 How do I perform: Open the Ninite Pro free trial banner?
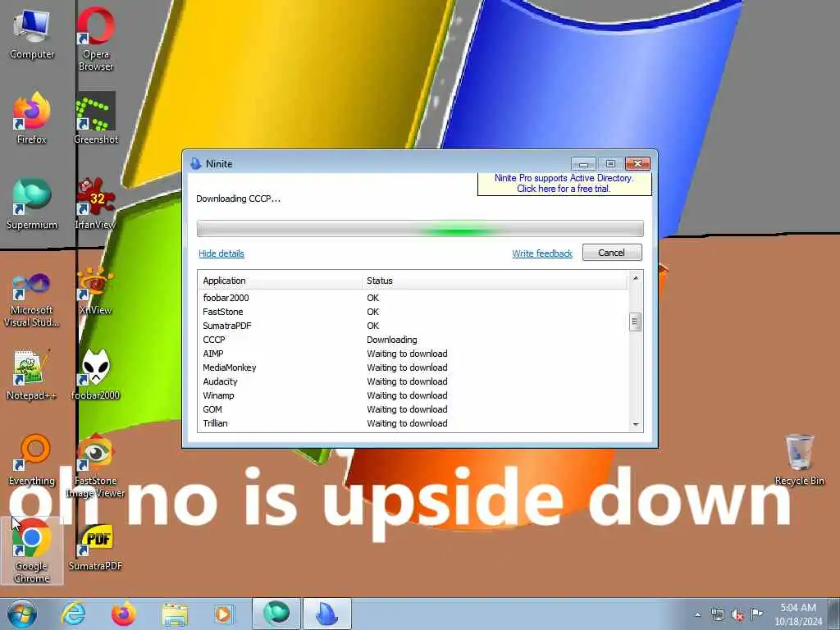(564, 183)
